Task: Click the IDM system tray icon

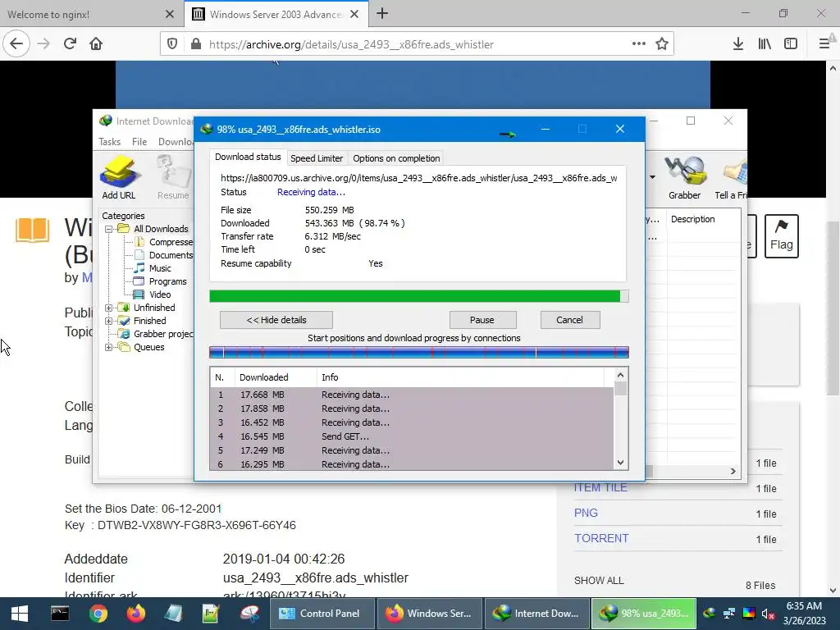Action: tap(710, 614)
